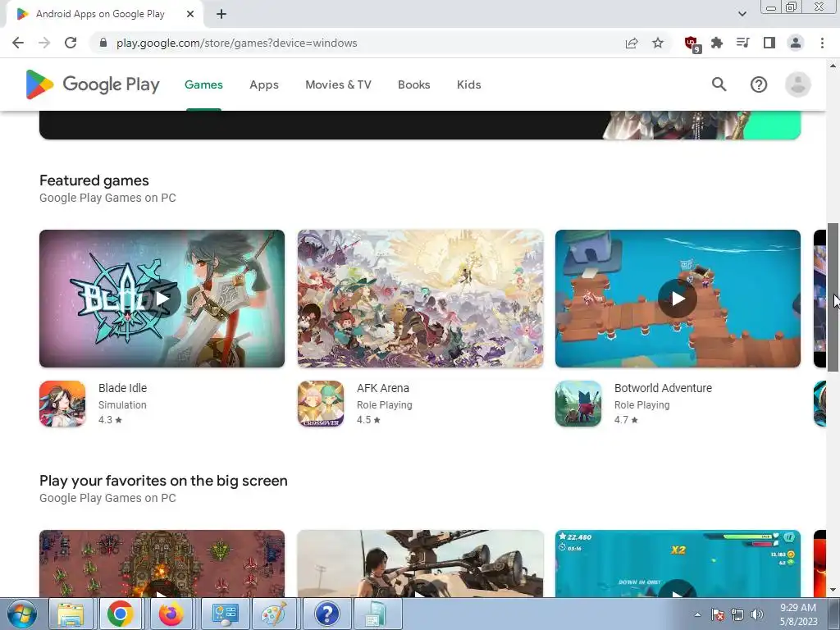Click the AFK Arena app icon

(x=321, y=404)
